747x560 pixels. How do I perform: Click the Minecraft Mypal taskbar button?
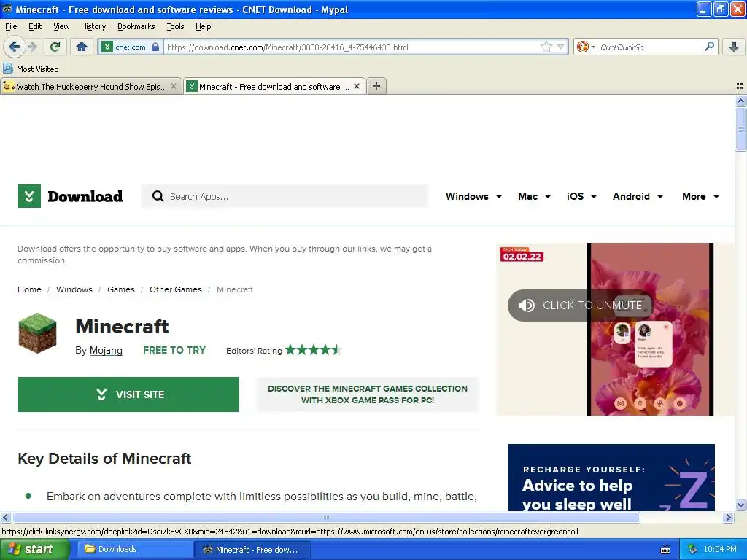click(x=252, y=549)
